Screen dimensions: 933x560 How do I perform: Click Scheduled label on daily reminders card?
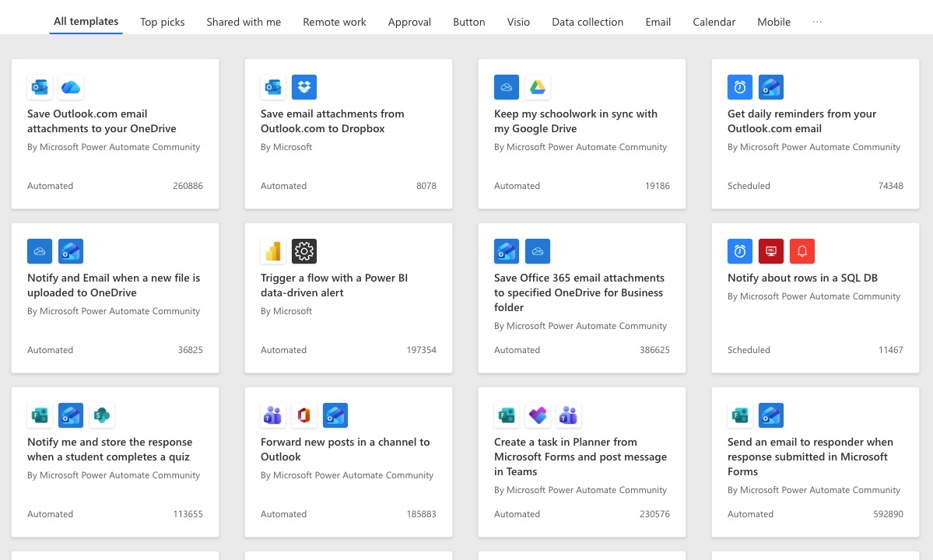(x=749, y=185)
